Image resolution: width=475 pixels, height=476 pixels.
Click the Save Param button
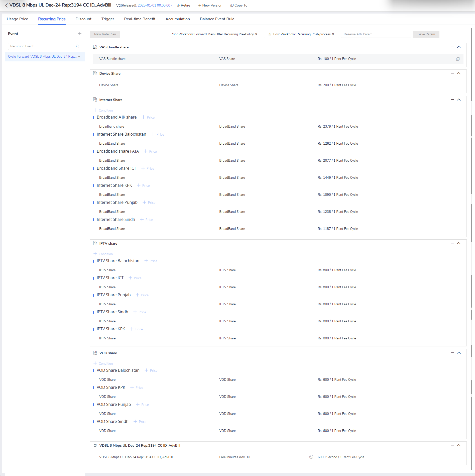tap(426, 34)
